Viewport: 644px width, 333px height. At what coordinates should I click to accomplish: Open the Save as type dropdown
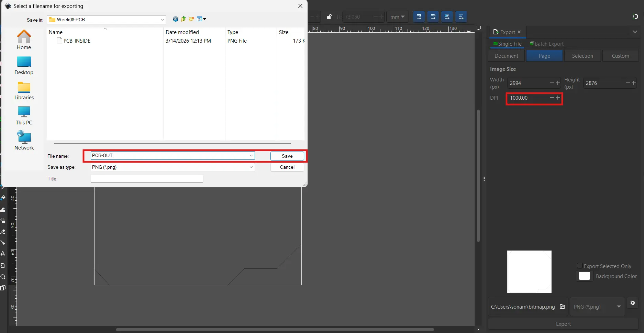[173, 167]
